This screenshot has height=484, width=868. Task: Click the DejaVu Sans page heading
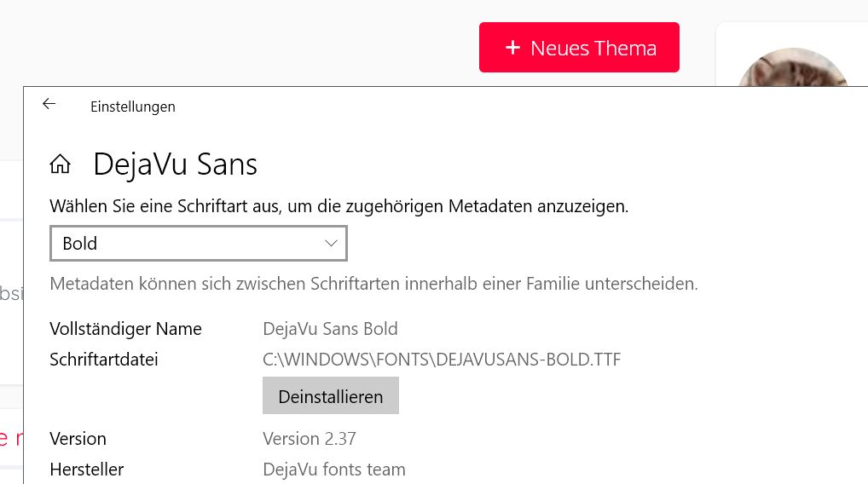pos(175,164)
